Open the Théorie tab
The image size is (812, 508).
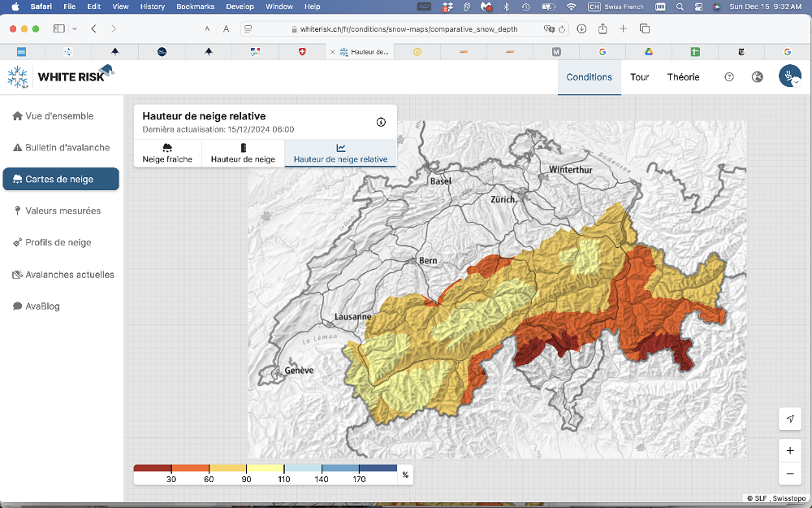[x=683, y=77]
